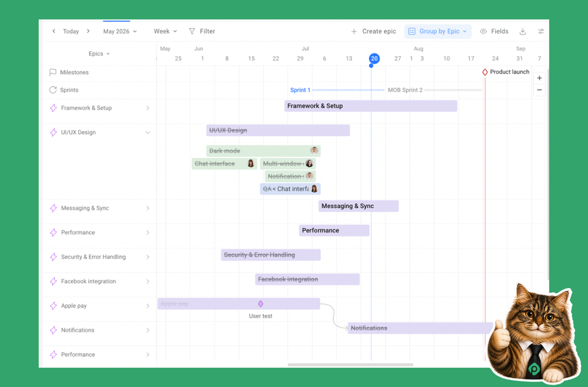This screenshot has width=588, height=387.
Task: Open the Notification task bar
Action: 290,176
